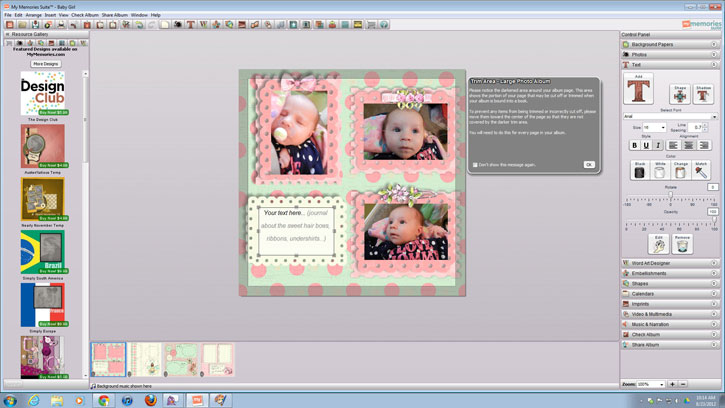Click the Undo arrow in the toolbar
Viewport: 725px width, 408px height.
tap(139, 25)
